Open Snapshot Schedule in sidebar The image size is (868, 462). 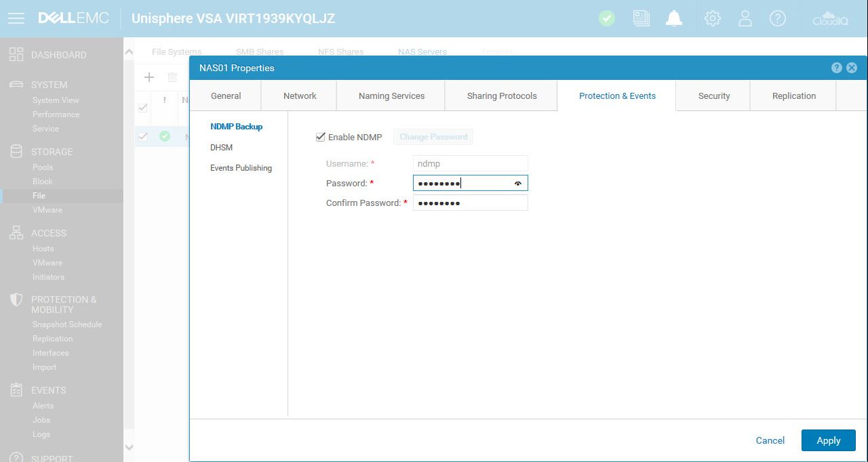[67, 324]
